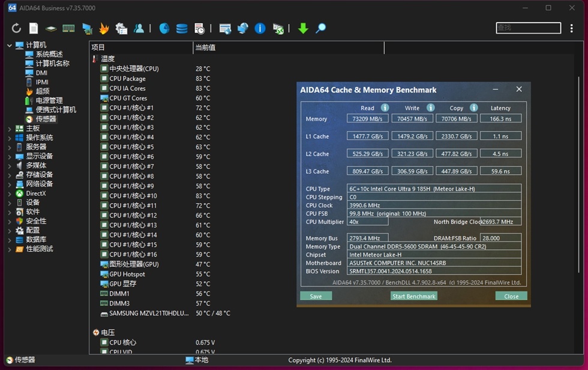588x370 pixels.
Task: Expand the 操作系统 tree node
Action: [x=10, y=138]
